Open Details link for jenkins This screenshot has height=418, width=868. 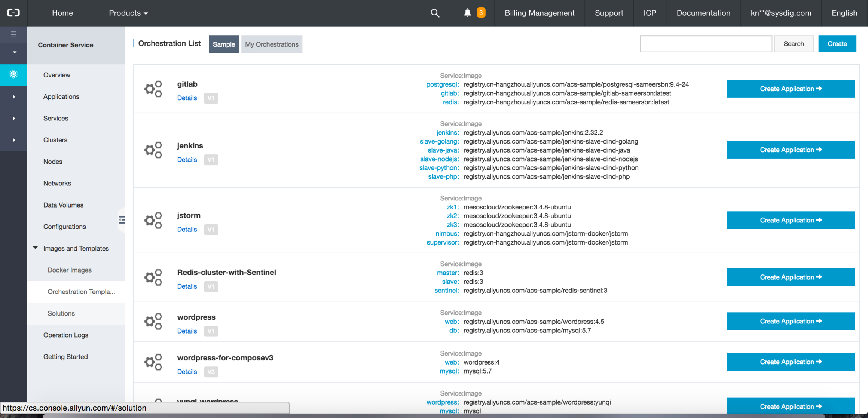[187, 160]
